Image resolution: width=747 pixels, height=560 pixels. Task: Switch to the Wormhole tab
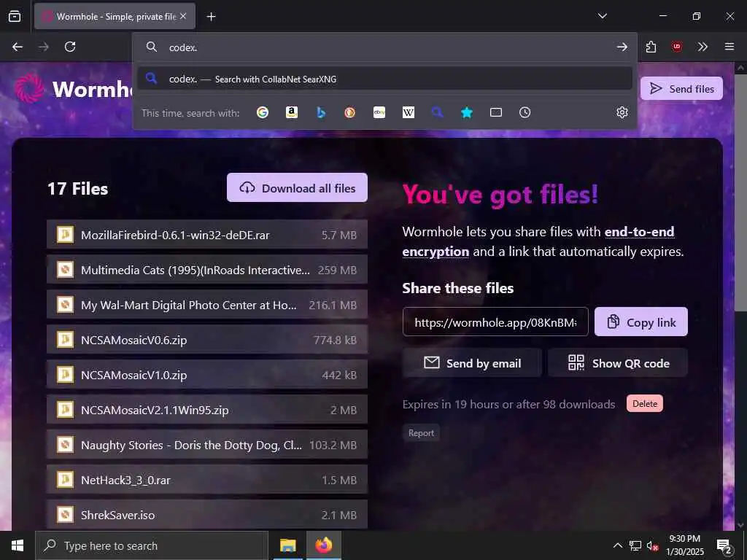point(115,17)
